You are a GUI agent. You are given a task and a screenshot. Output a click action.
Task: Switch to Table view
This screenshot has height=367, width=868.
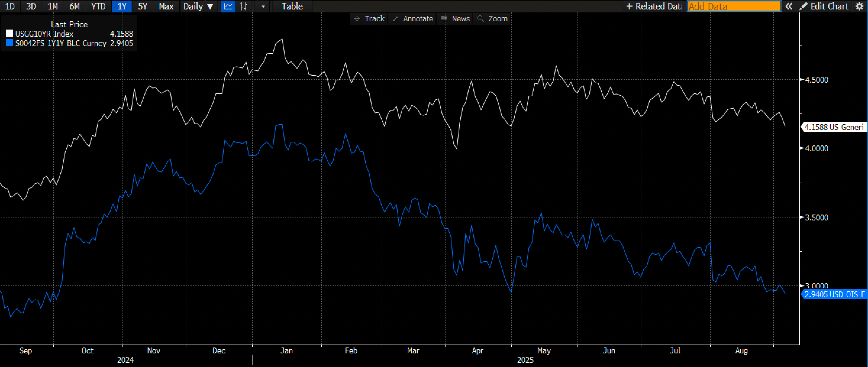[x=292, y=7]
